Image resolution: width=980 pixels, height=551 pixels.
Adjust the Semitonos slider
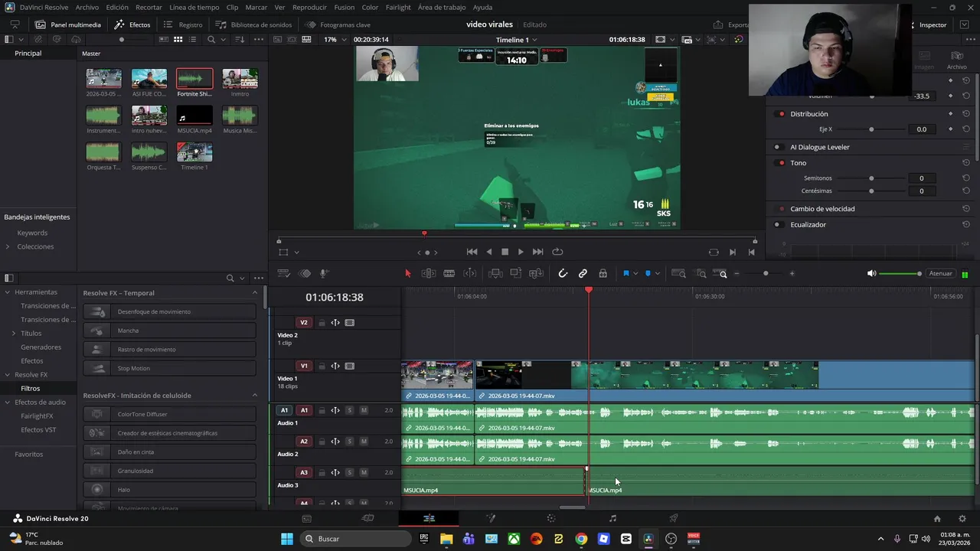pyautogui.click(x=871, y=178)
